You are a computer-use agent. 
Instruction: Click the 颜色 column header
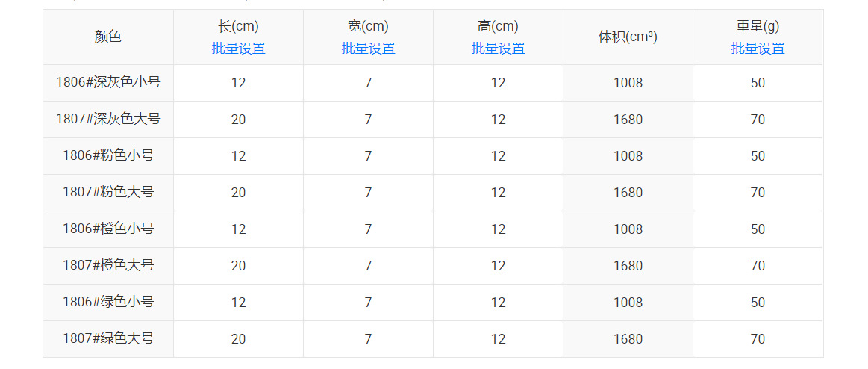click(x=108, y=37)
